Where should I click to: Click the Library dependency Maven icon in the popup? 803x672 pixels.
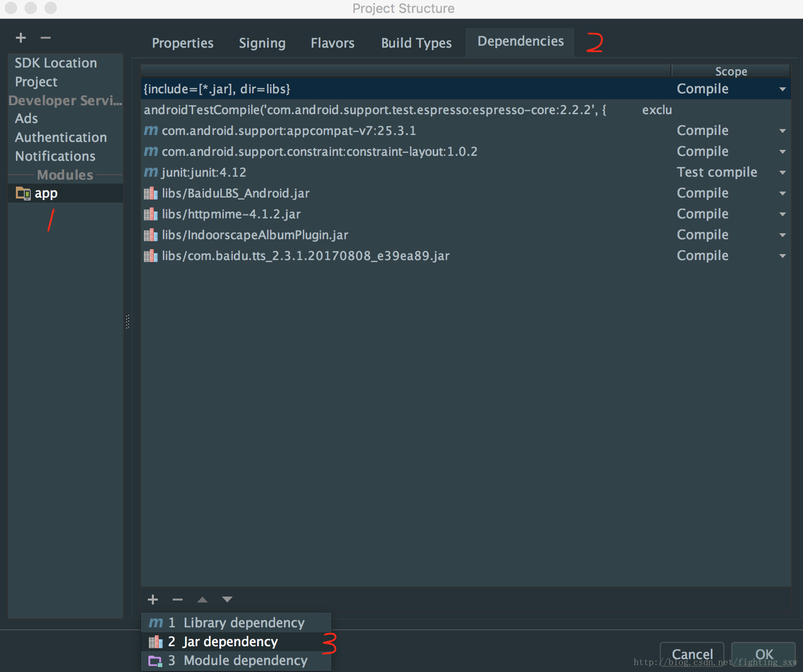point(156,622)
